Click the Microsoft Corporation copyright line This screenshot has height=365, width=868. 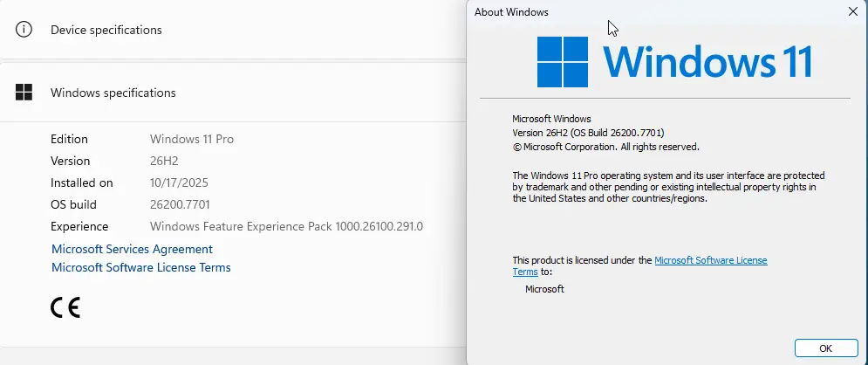point(606,148)
